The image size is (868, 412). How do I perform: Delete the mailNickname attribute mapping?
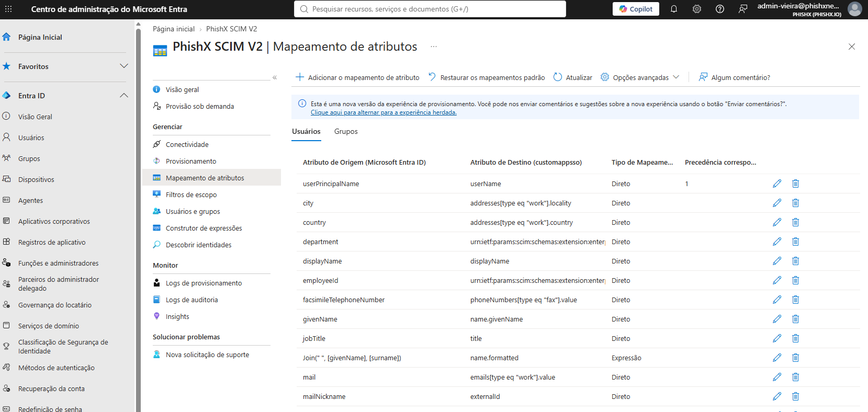795,396
